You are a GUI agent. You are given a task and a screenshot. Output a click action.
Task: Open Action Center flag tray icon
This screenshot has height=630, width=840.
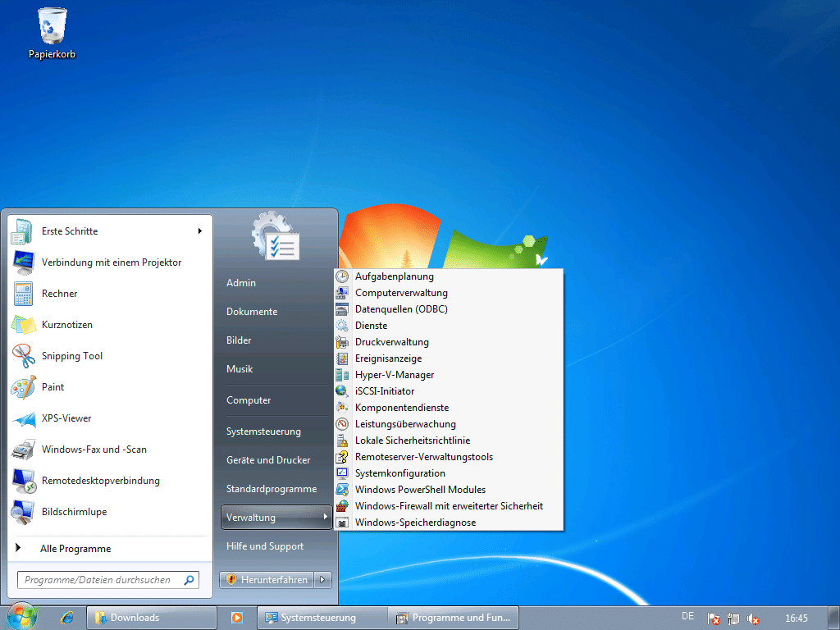714,619
